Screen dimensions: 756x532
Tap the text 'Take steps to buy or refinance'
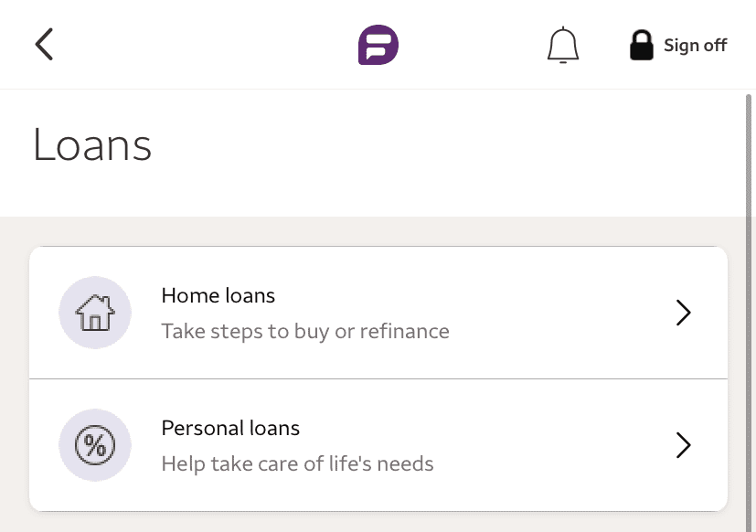[304, 331]
